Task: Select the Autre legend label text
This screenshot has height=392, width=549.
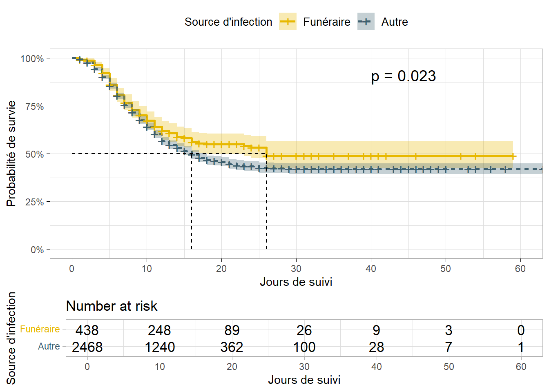Action: (x=395, y=22)
